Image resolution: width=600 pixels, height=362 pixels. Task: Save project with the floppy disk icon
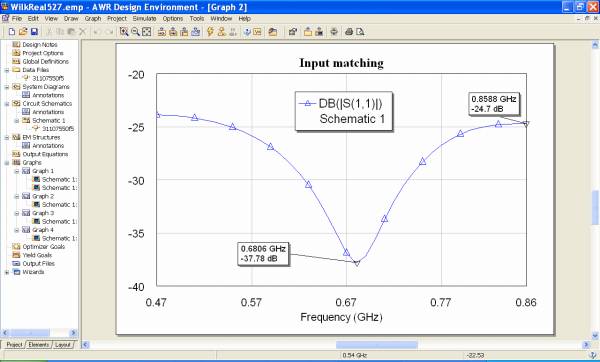(x=34, y=32)
